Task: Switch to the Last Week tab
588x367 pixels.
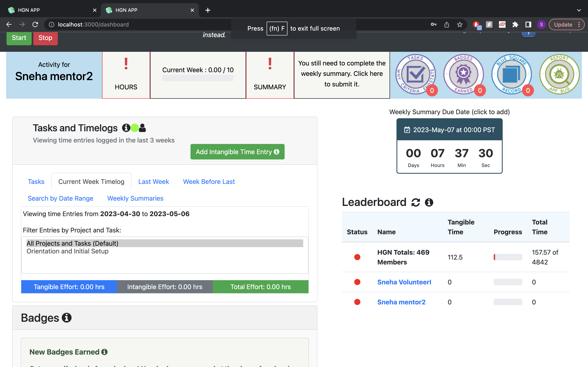Action: (154, 181)
